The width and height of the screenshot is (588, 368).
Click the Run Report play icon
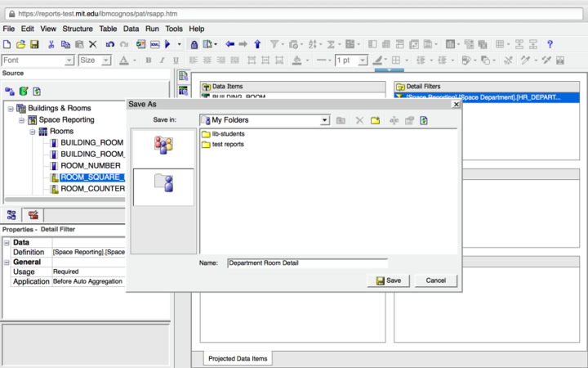pos(168,44)
